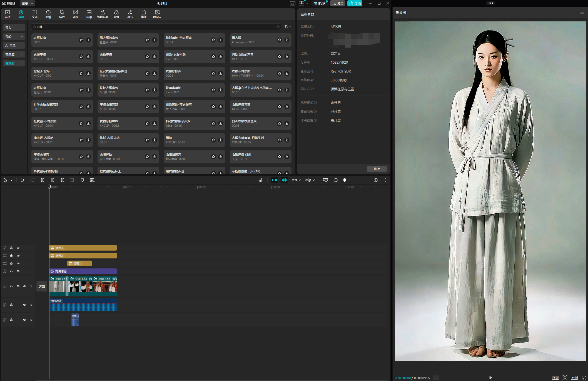Open the 贴纸 stickers tab
The width and height of the screenshot is (588, 381).
pos(48,14)
